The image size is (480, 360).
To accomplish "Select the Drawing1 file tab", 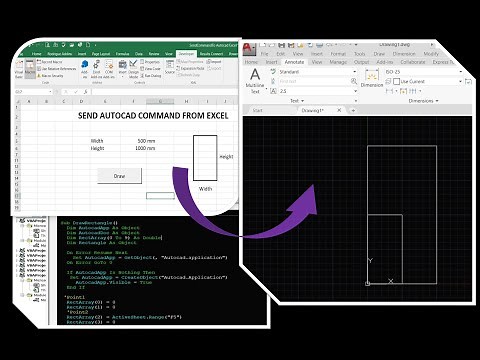I will click(x=313, y=110).
